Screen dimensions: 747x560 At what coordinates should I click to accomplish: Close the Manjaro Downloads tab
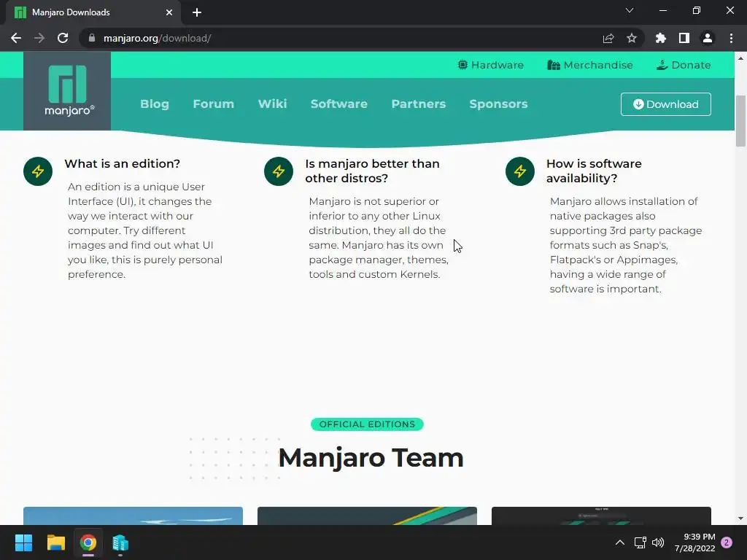tap(169, 12)
